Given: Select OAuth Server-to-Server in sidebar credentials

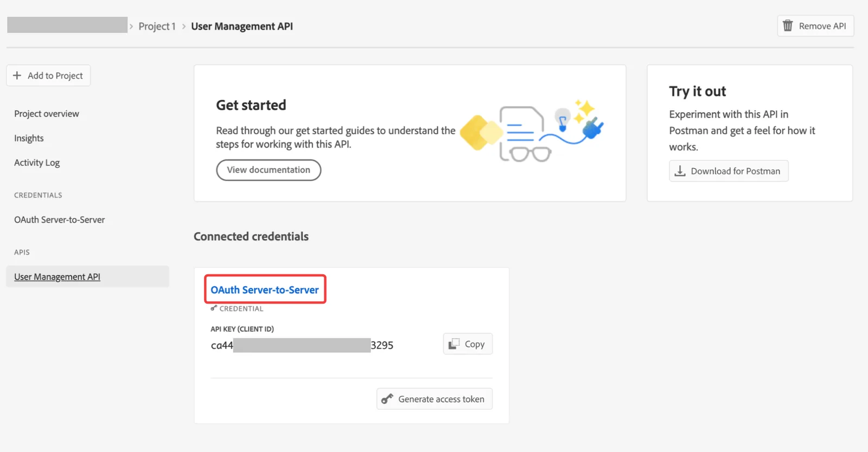Looking at the screenshot, I should coord(60,219).
